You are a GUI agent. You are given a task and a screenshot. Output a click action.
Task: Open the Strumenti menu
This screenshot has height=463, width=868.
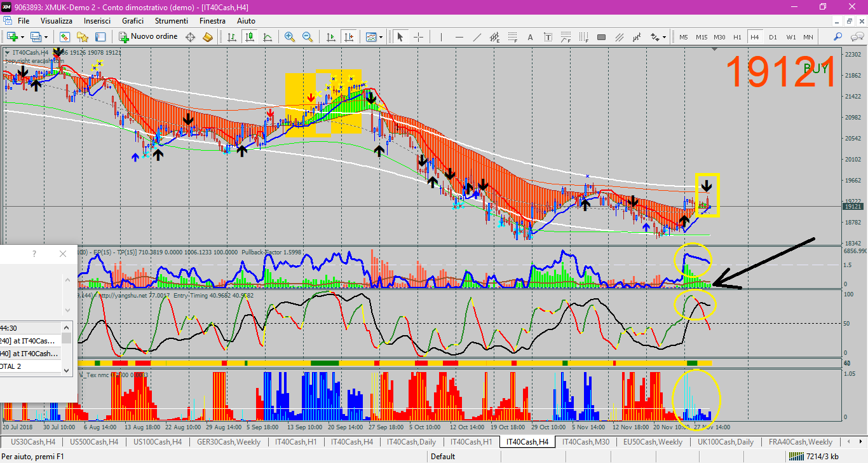pos(171,21)
